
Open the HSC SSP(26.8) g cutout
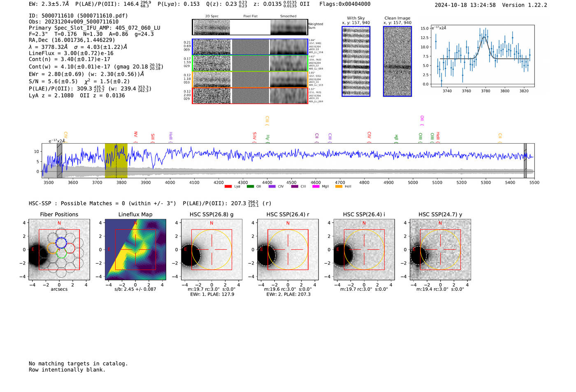click(x=211, y=250)
